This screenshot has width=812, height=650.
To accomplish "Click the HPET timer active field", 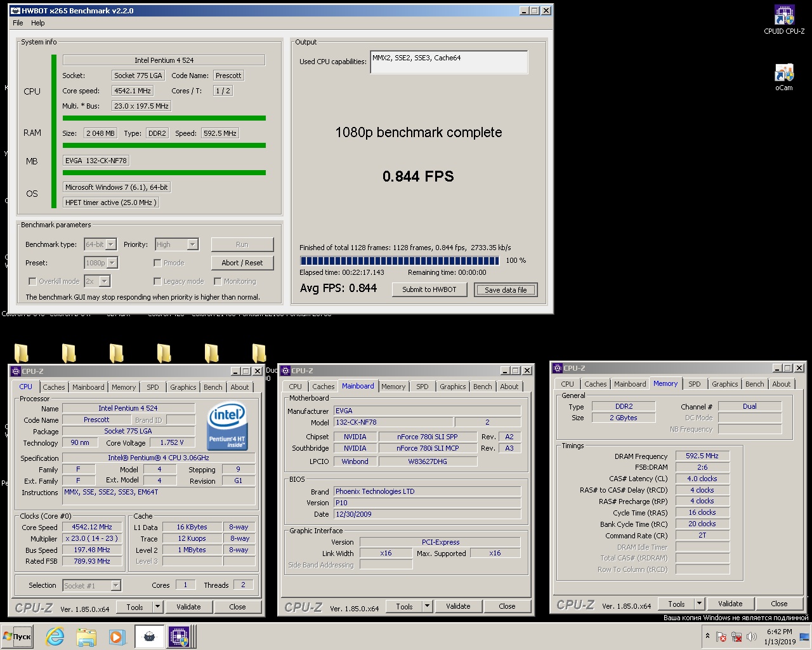I will click(x=110, y=202).
